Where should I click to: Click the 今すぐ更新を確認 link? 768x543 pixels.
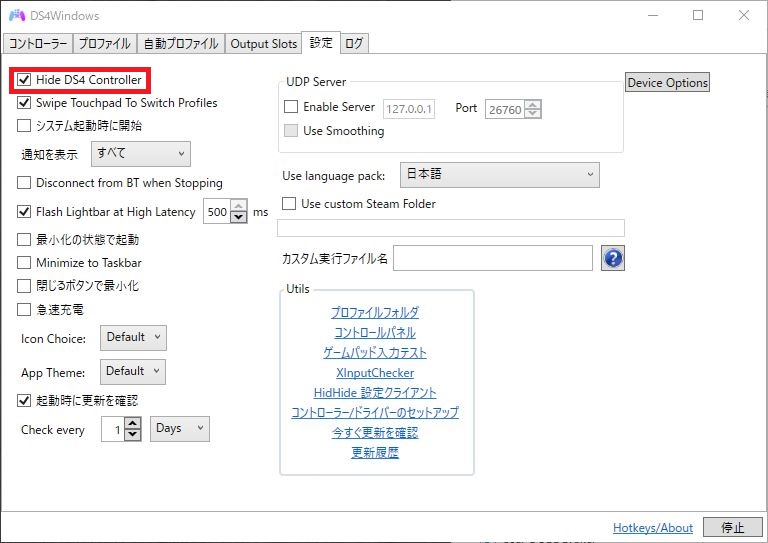[375, 433]
